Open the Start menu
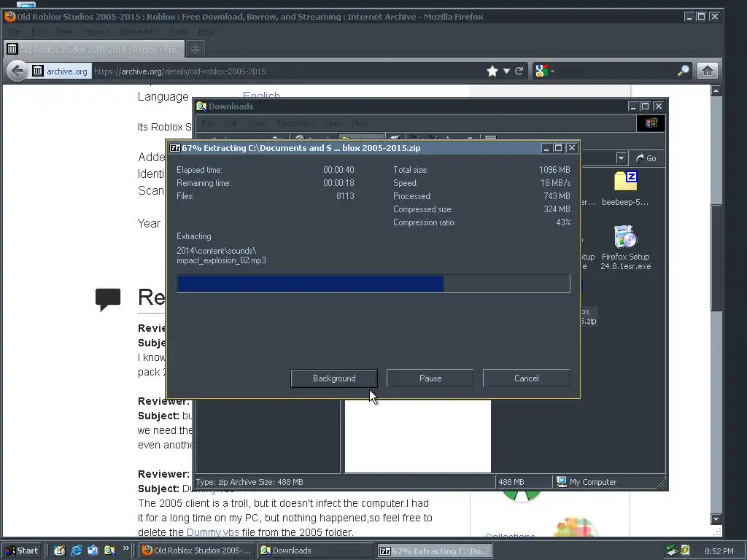This screenshot has height=560, width=747. [21, 551]
